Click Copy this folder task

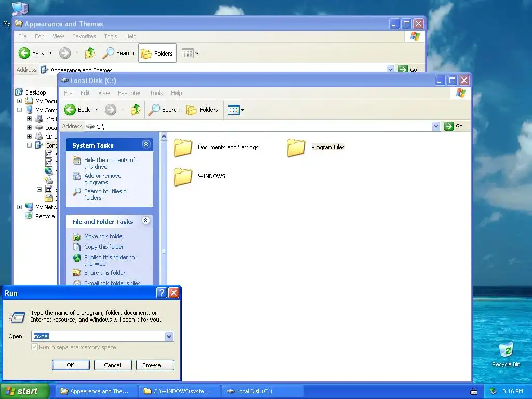(103, 247)
